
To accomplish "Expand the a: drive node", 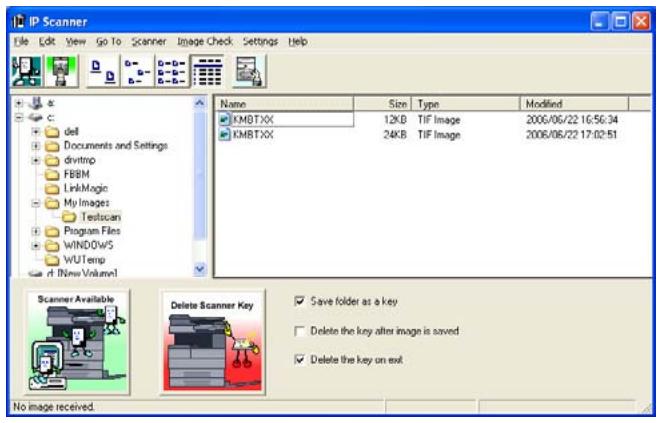I will click(x=19, y=103).
